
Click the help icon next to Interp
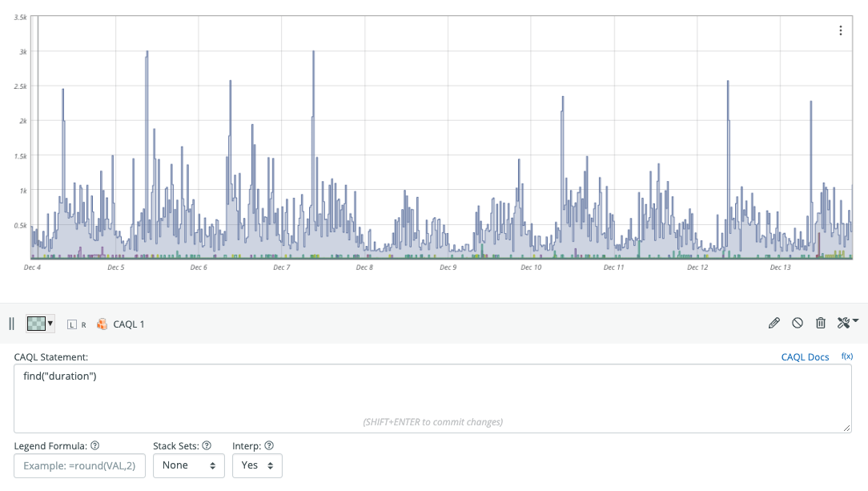268,445
